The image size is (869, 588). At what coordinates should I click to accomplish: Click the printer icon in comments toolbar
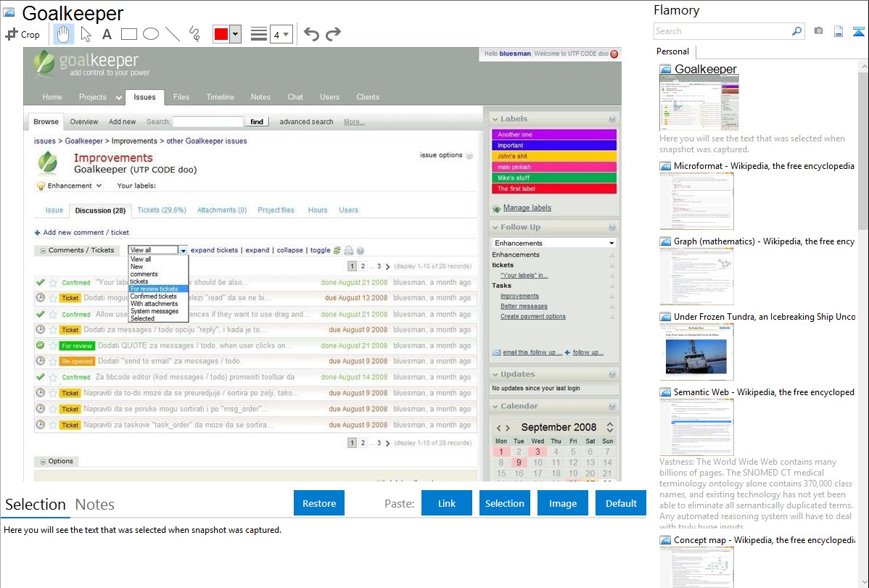349,250
